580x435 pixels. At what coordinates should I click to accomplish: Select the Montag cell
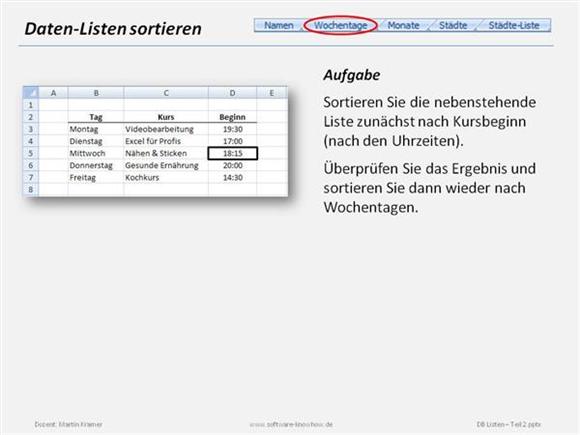pyautogui.click(x=96, y=129)
